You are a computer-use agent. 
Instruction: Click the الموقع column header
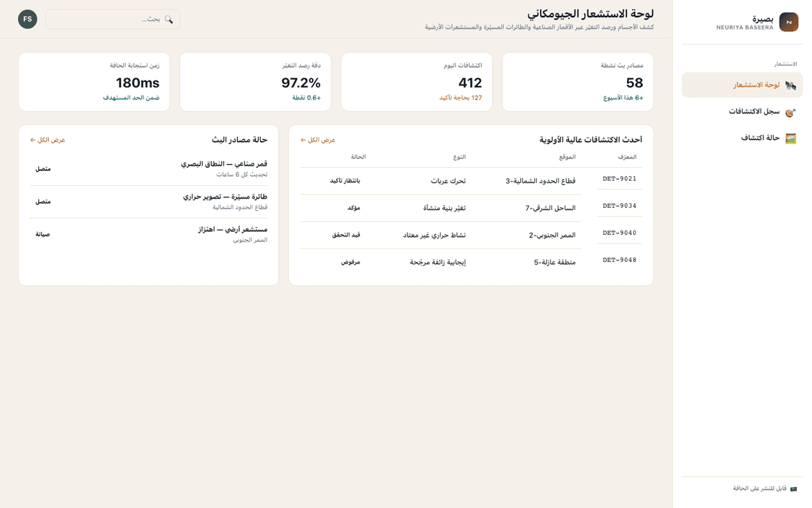click(x=567, y=157)
